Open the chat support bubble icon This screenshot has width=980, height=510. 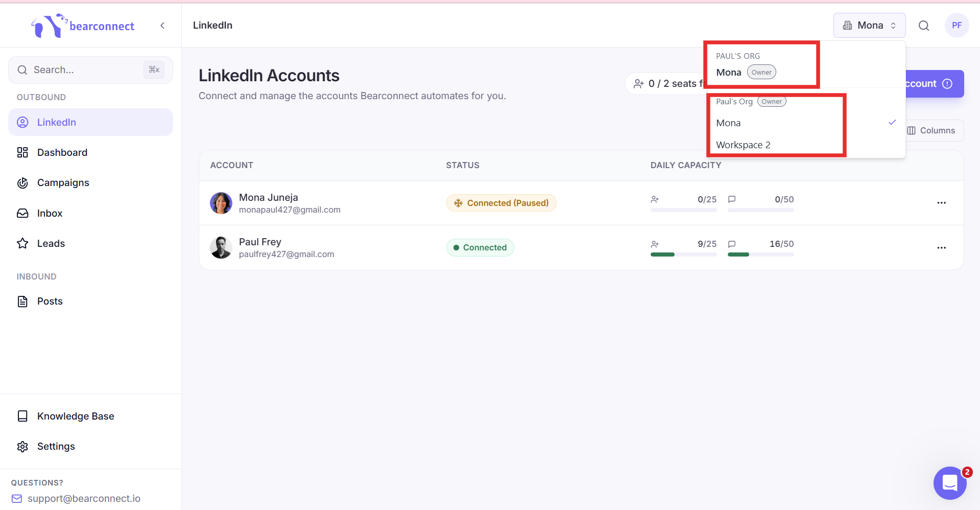click(950, 483)
